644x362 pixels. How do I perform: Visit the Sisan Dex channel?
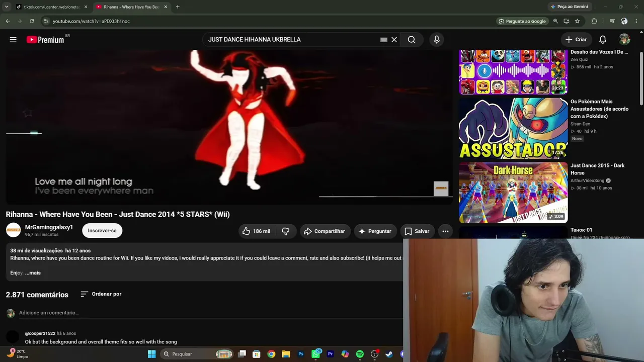[x=580, y=124]
